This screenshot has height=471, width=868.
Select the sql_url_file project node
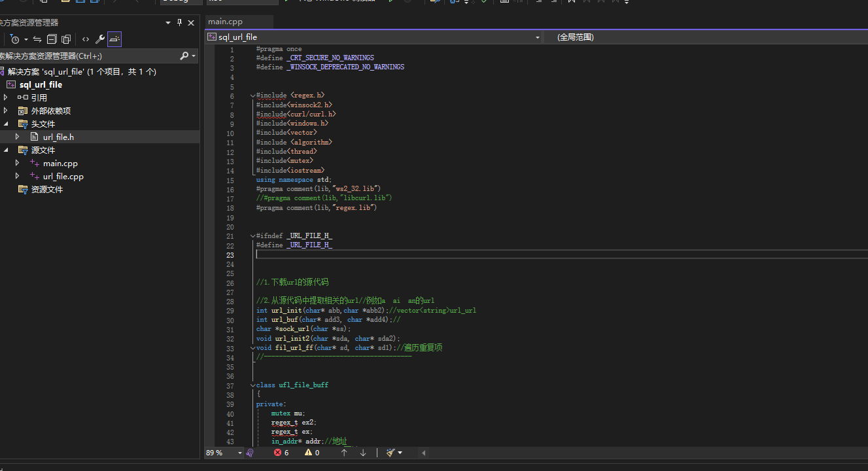coord(41,85)
